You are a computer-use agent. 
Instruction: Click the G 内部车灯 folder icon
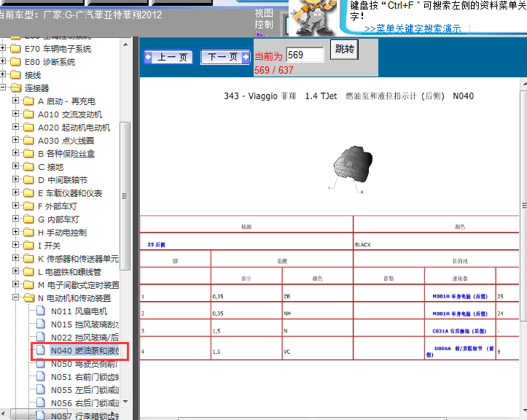pos(28,219)
